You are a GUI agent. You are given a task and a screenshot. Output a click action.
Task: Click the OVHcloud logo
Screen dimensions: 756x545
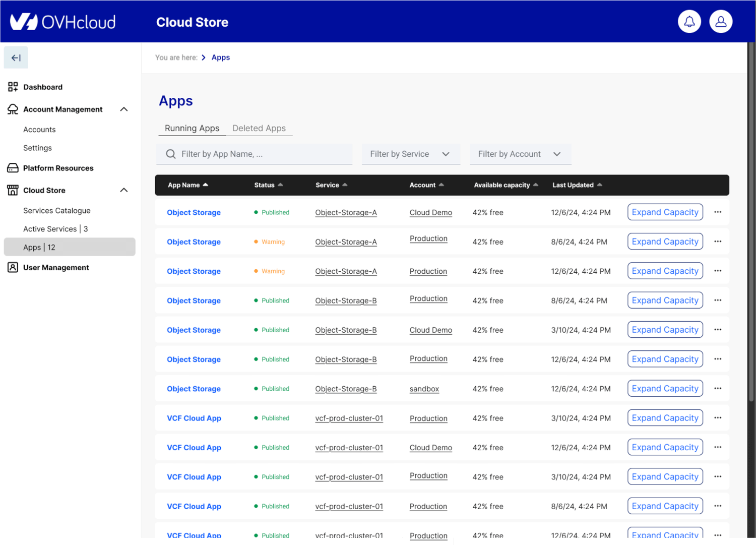pos(63,22)
